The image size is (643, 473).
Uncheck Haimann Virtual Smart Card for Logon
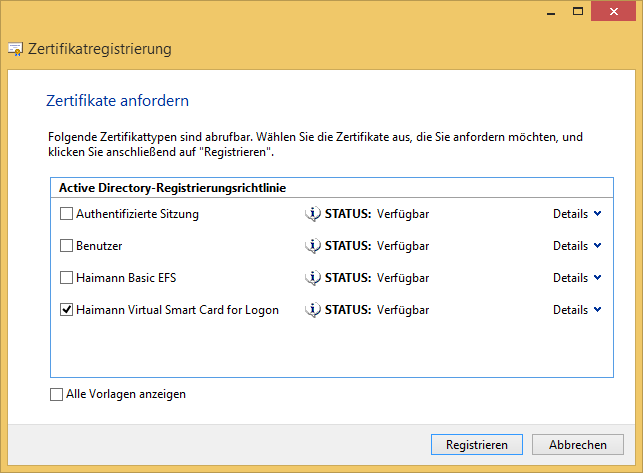click(66, 310)
